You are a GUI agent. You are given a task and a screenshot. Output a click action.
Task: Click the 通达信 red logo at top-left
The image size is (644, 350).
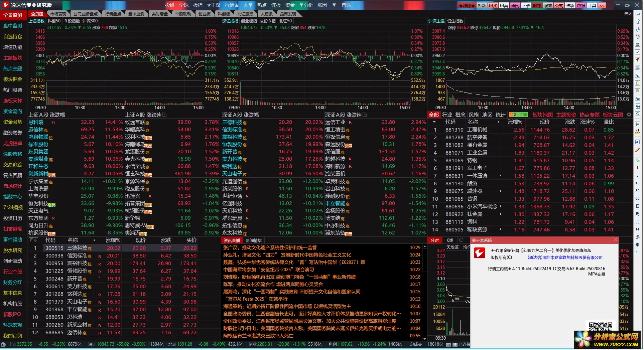(x=6, y=5)
